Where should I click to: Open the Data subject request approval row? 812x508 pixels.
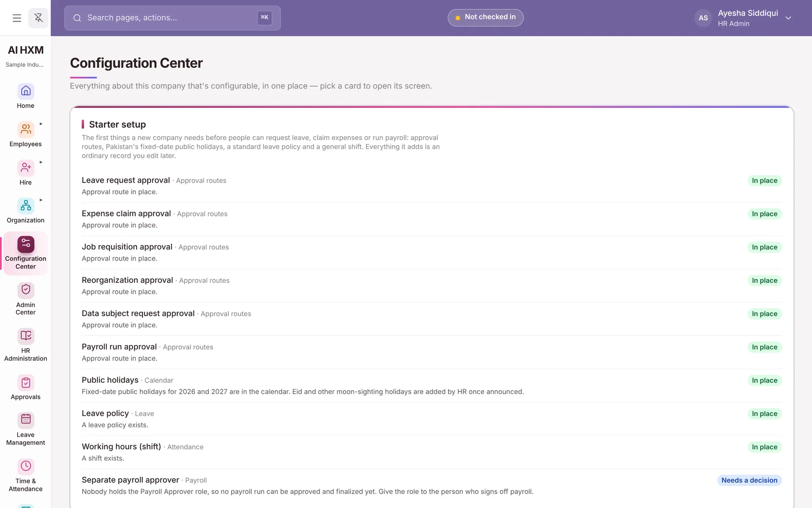(431, 319)
